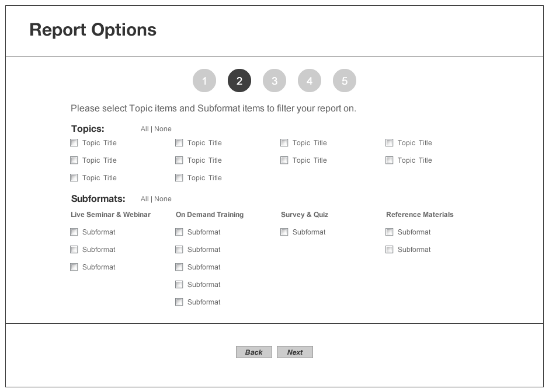Tick second-row Topic Title in third column

point(284,160)
